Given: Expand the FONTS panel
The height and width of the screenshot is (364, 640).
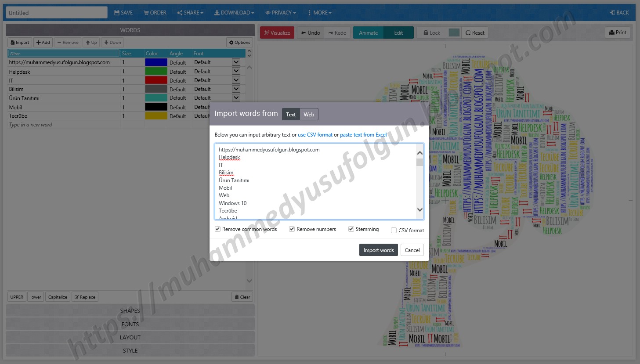Looking at the screenshot, I should pyautogui.click(x=130, y=324).
